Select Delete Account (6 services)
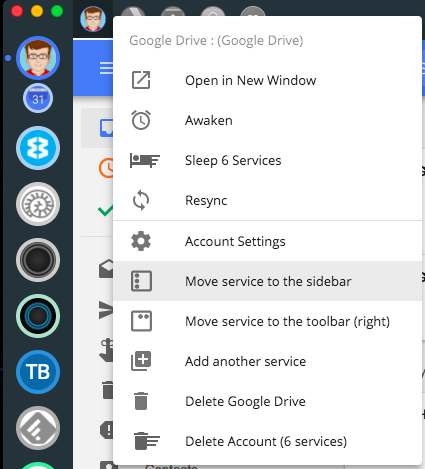The width and height of the screenshot is (425, 469). [267, 441]
